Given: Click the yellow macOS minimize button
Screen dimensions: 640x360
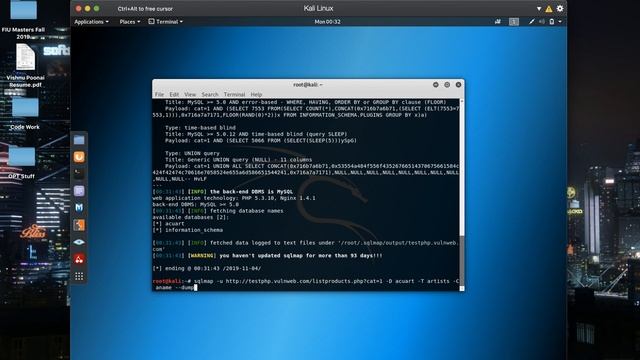Looking at the screenshot, I should pyautogui.click(x=87, y=8).
